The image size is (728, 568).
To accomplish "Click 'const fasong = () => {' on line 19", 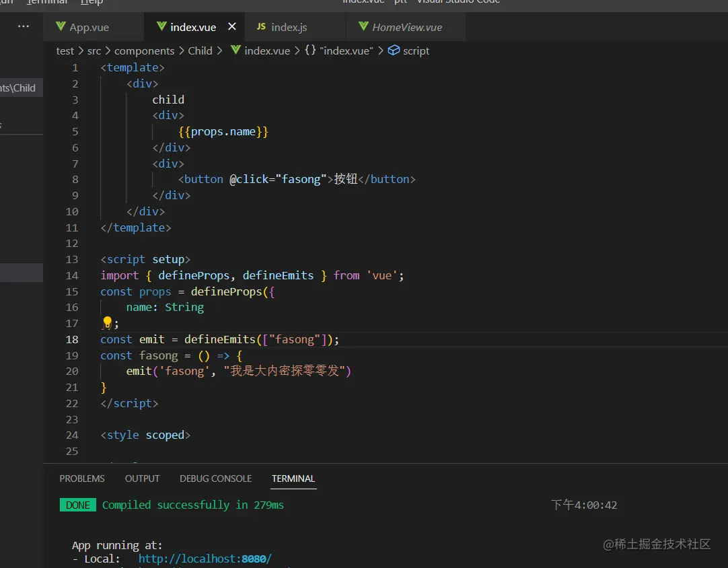I will 172,356.
